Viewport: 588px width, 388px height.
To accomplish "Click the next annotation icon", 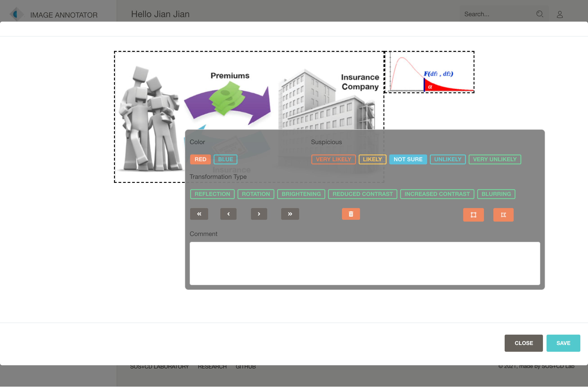I will [259, 213].
